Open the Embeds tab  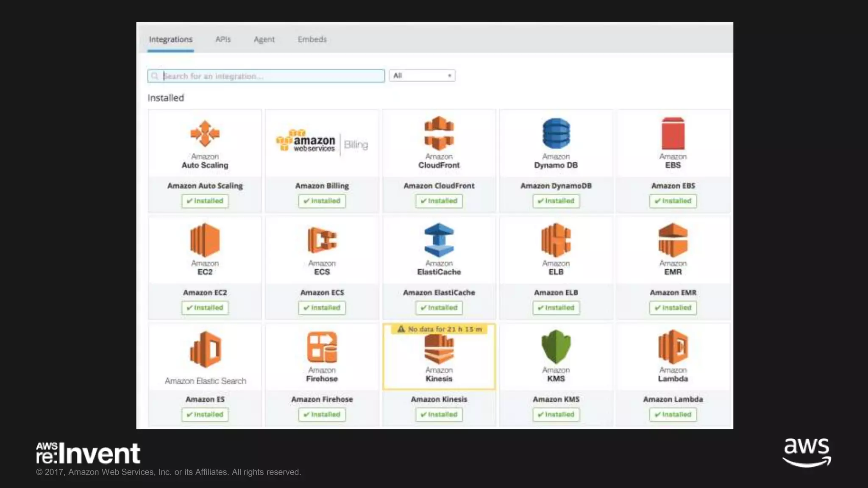tap(312, 39)
